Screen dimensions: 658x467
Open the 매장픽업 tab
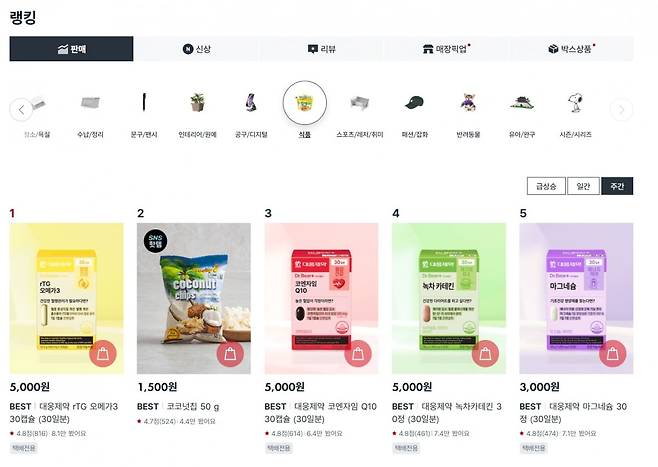tap(446, 49)
